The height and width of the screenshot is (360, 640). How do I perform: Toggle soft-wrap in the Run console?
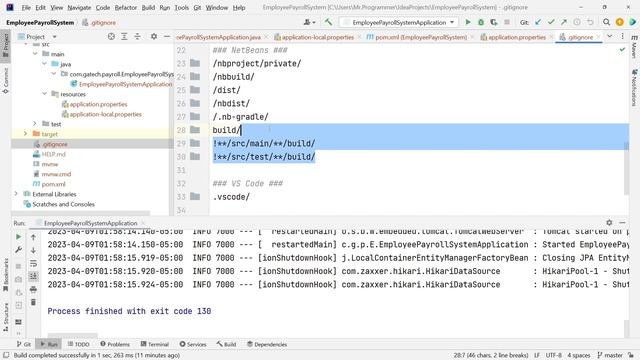coord(33,264)
